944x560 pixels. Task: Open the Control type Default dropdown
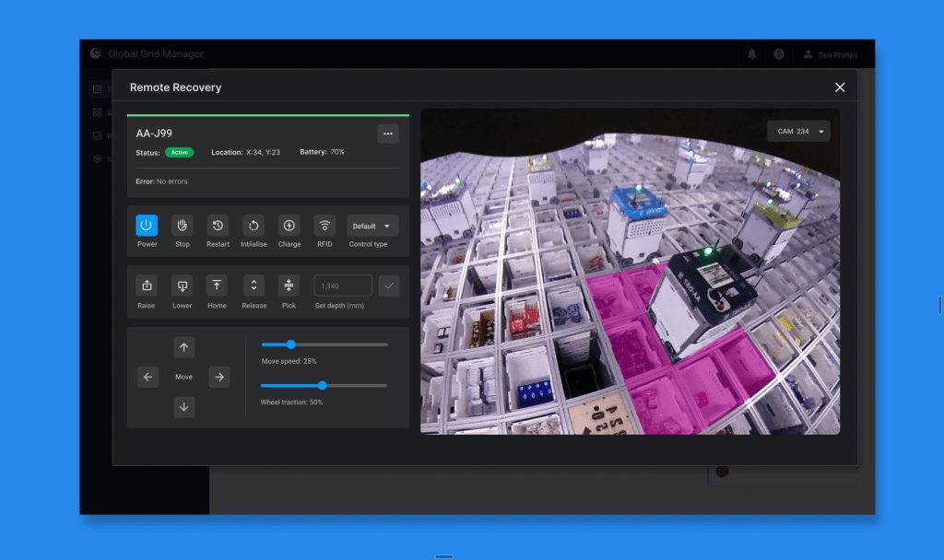tap(372, 226)
